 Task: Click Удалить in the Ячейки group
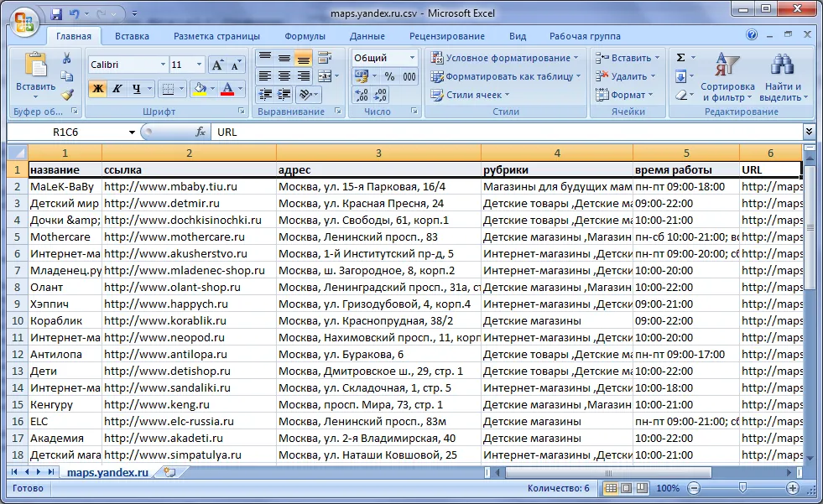click(625, 76)
